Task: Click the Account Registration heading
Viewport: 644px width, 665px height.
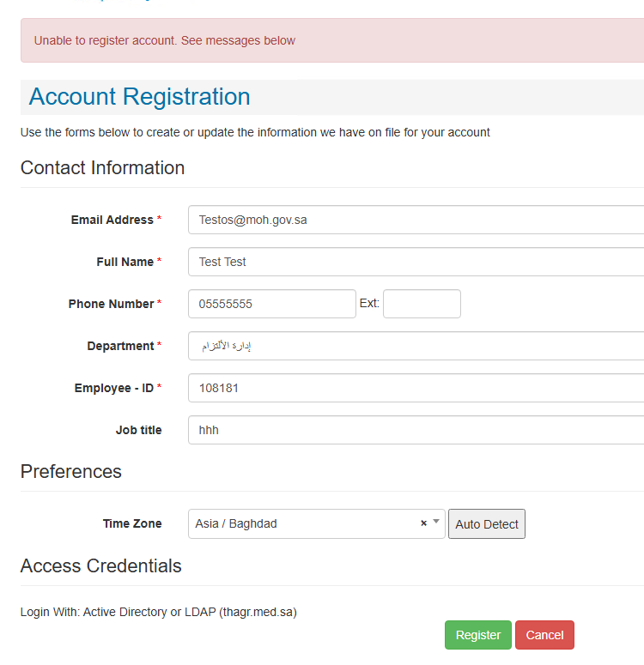Action: [x=140, y=96]
